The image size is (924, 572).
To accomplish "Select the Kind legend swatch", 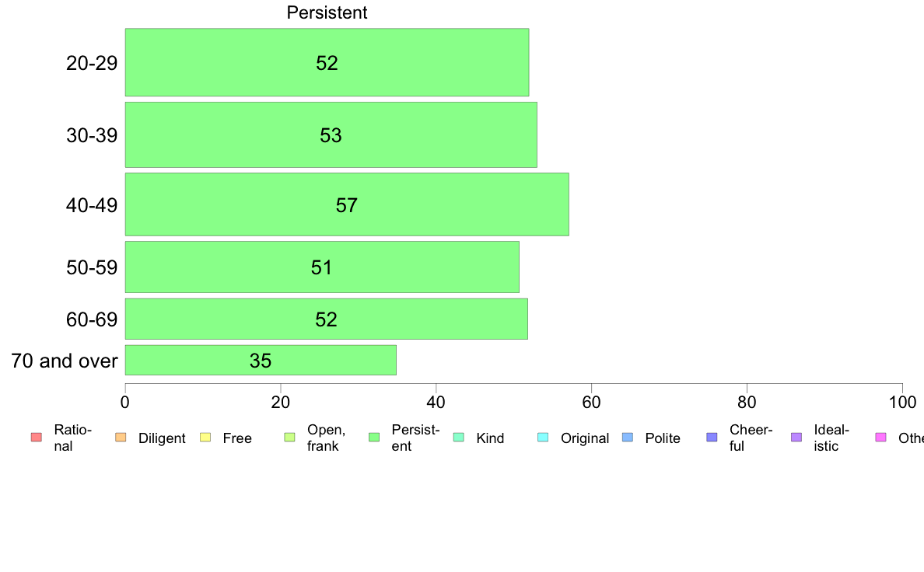I will pos(458,437).
